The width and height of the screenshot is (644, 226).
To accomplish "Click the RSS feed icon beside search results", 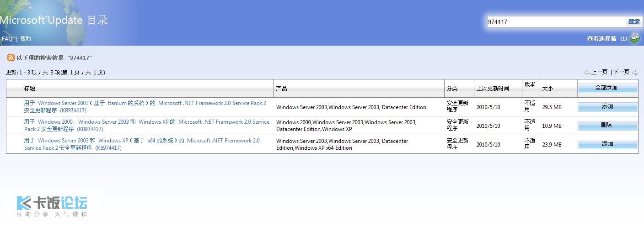I will click(11, 58).
